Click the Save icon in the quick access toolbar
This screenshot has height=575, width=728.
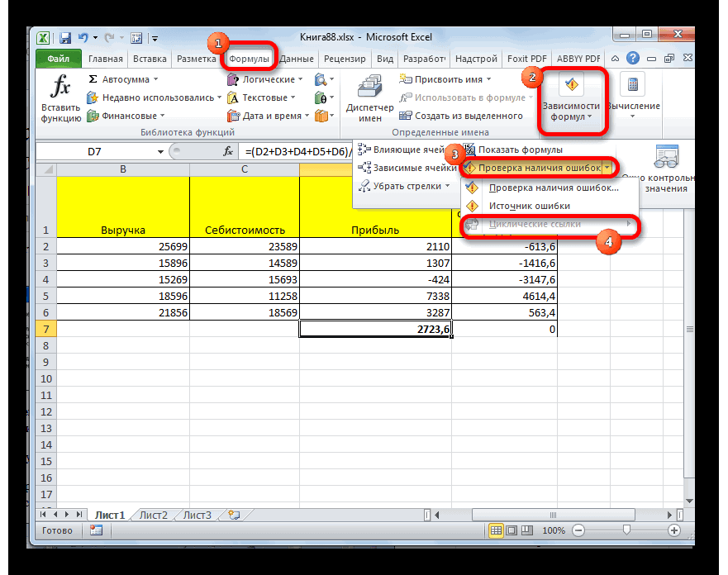tap(65, 38)
